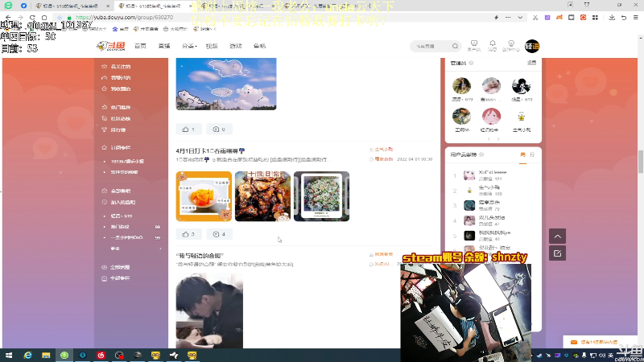Open the crown admin avatar

(521, 117)
